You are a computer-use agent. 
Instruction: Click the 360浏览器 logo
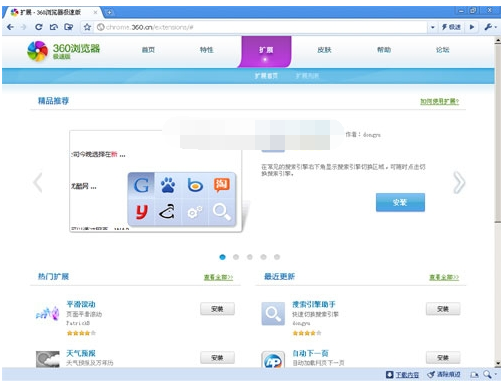[63, 51]
